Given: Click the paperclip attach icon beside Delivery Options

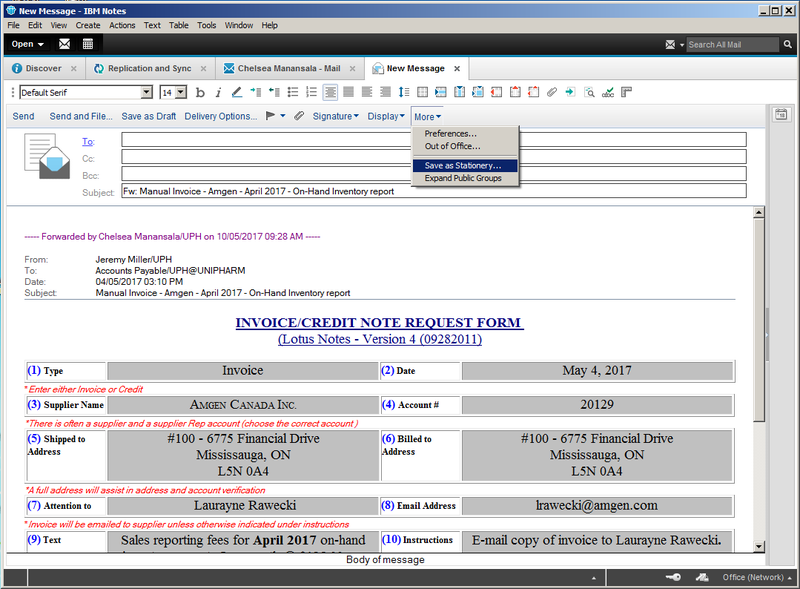Looking at the screenshot, I should [299, 116].
